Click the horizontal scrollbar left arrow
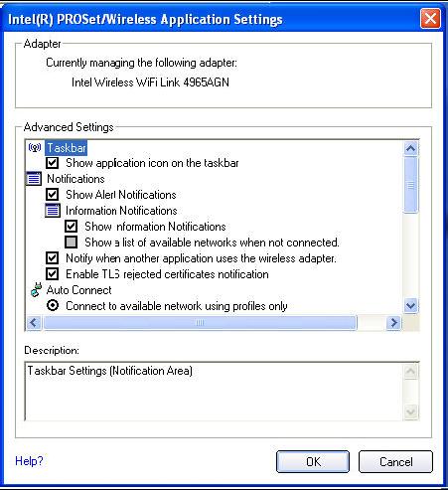The image size is (448, 490). 34,322
